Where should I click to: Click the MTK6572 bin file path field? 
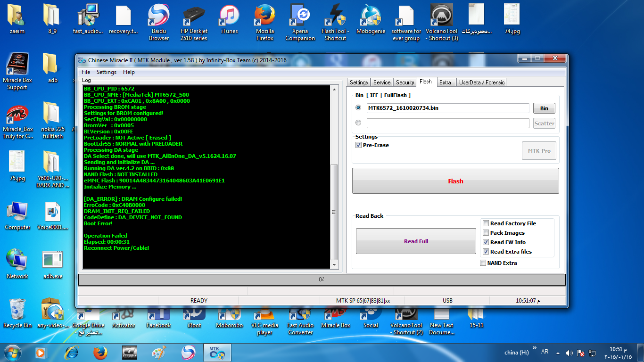click(448, 108)
